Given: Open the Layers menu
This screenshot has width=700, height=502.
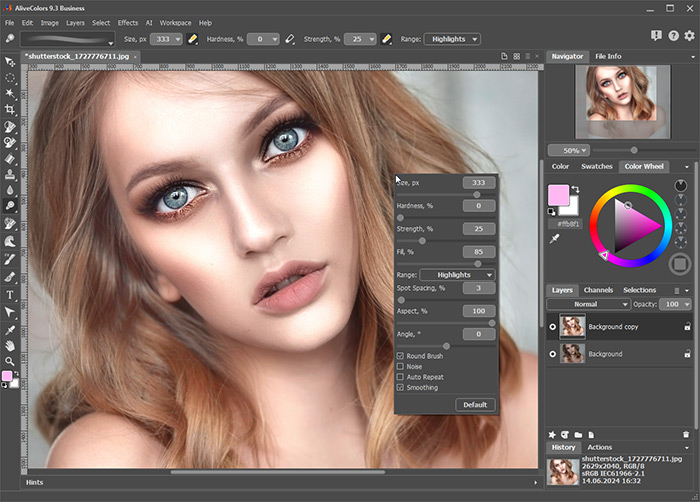Looking at the screenshot, I should pyautogui.click(x=75, y=23).
